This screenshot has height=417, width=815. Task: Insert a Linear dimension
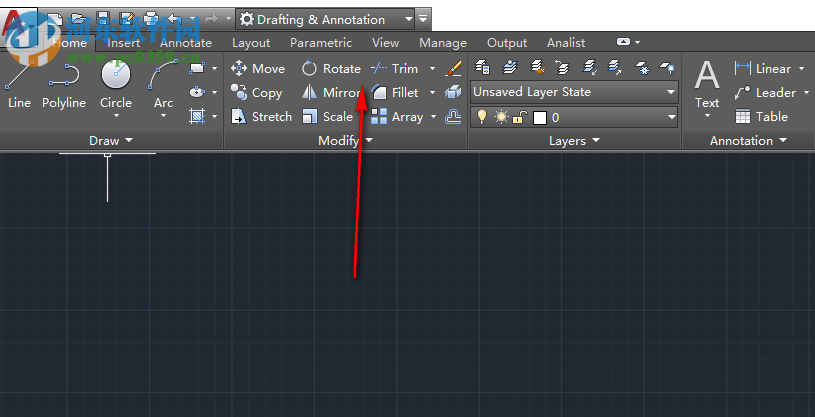(x=763, y=69)
